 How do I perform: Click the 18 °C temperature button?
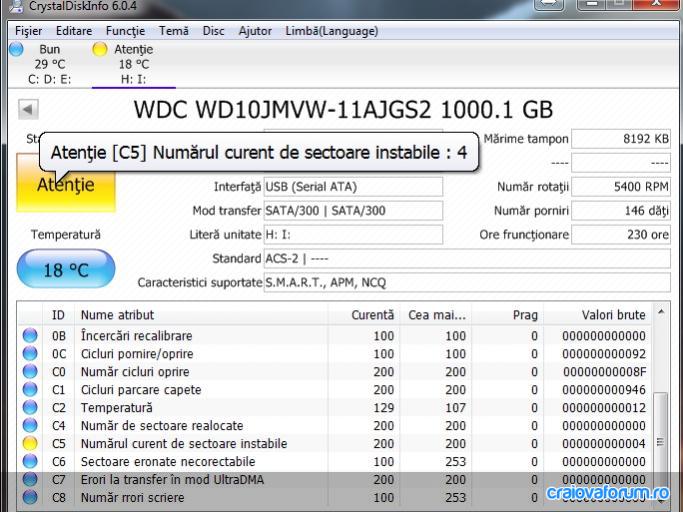coord(66,269)
